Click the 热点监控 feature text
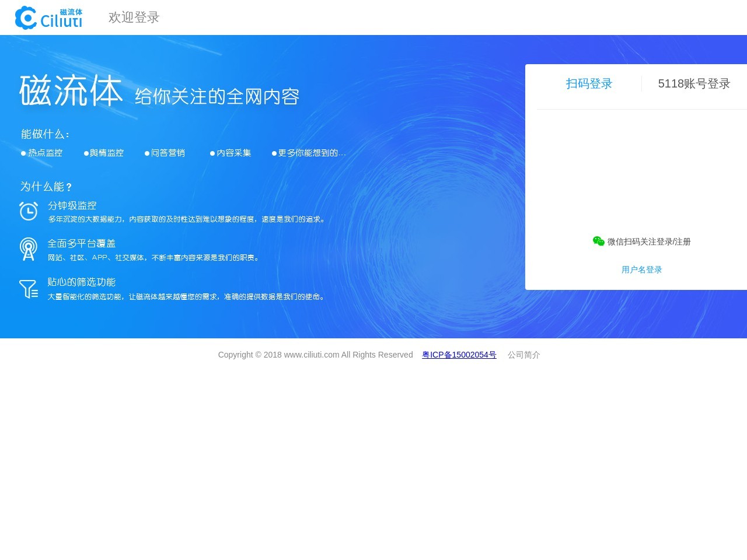747x560 pixels. click(46, 153)
